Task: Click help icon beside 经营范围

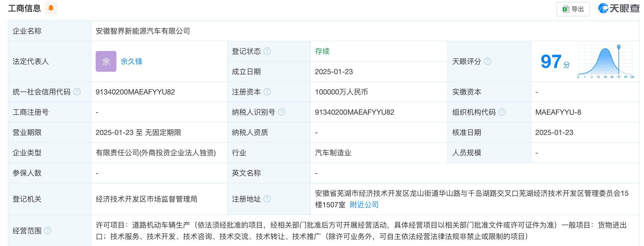Action: coord(48,231)
